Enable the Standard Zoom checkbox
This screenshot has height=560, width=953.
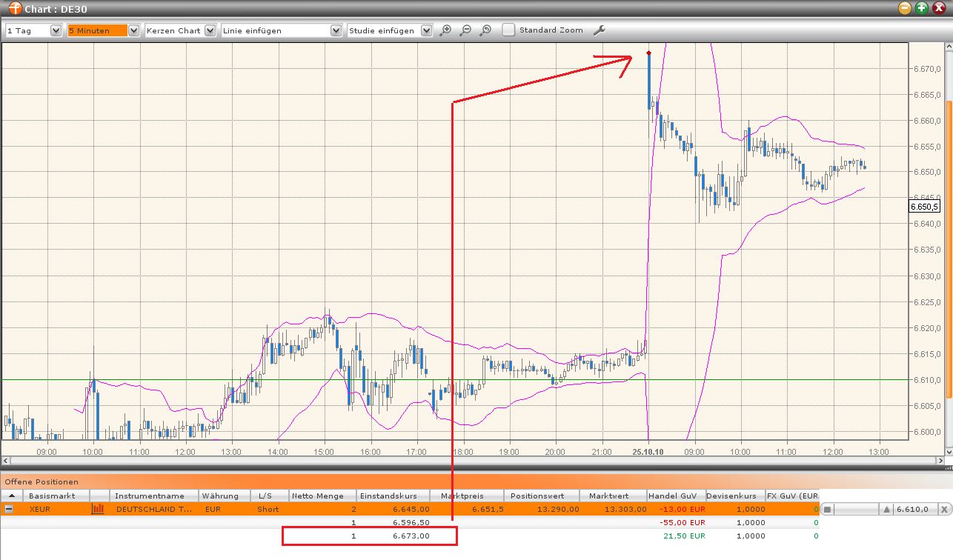coord(508,30)
